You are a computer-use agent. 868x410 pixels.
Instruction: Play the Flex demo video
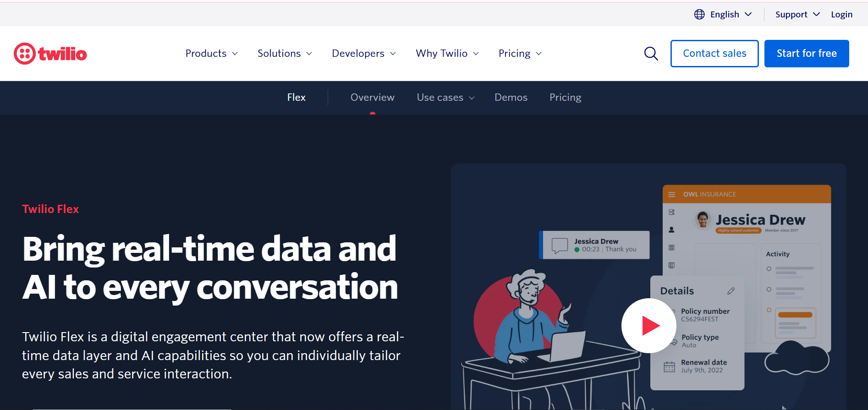(x=648, y=326)
